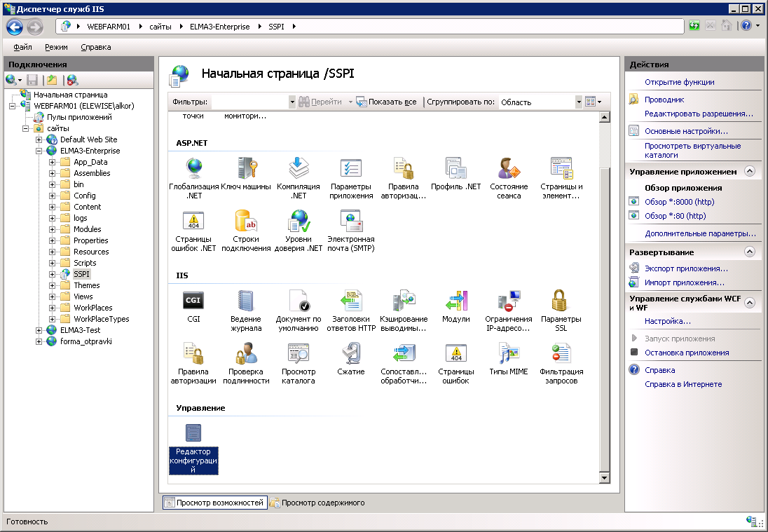Image resolution: width=768 pixels, height=532 pixels.
Task: Open Редактор конфигураций icon
Action: (x=193, y=433)
